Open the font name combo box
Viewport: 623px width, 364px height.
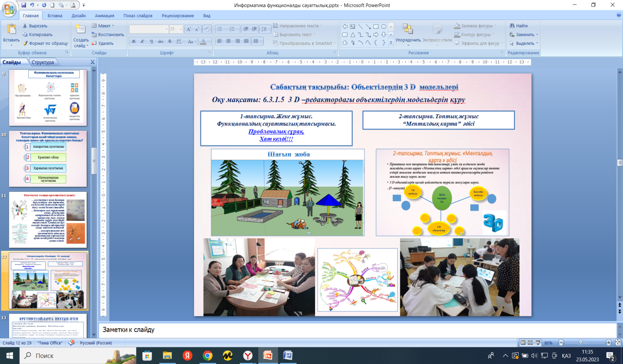(x=149, y=29)
